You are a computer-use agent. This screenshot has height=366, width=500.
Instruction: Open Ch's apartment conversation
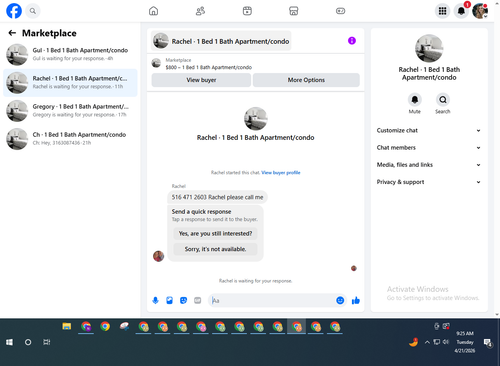[x=70, y=139]
